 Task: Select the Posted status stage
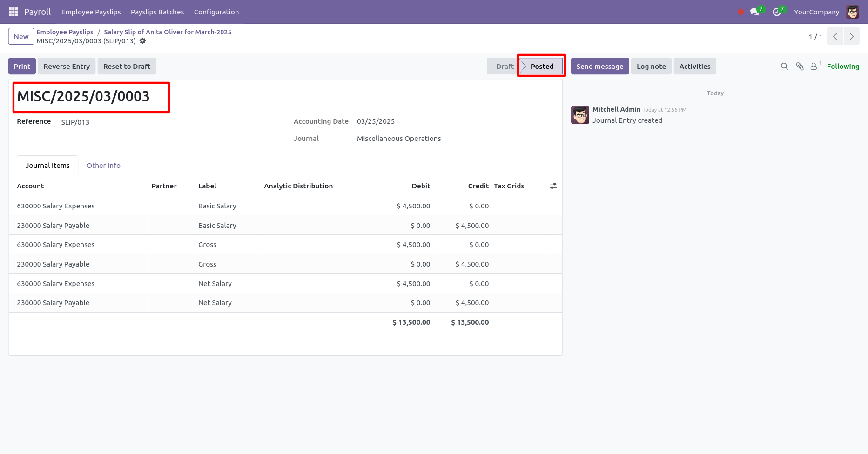click(x=542, y=67)
